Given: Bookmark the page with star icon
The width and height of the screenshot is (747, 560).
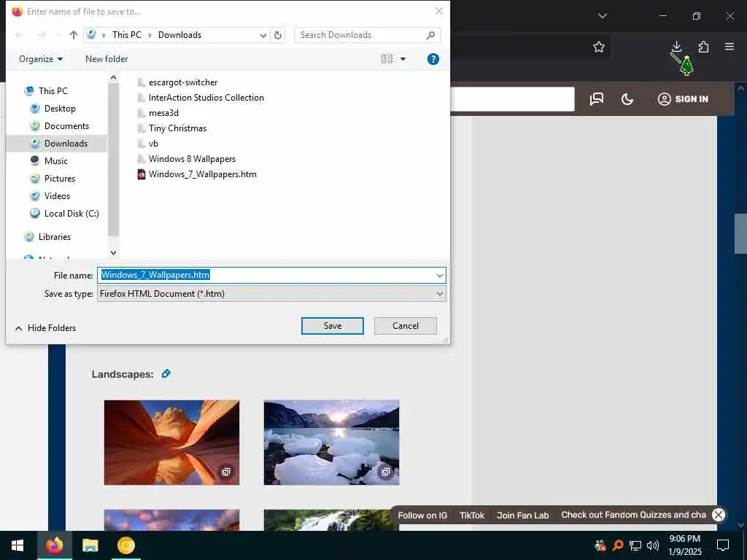Looking at the screenshot, I should [x=599, y=47].
